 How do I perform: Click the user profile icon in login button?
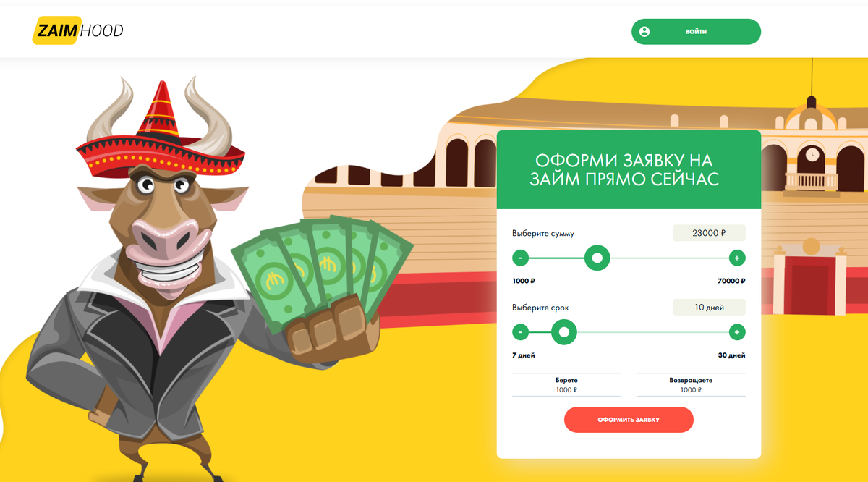click(x=644, y=32)
